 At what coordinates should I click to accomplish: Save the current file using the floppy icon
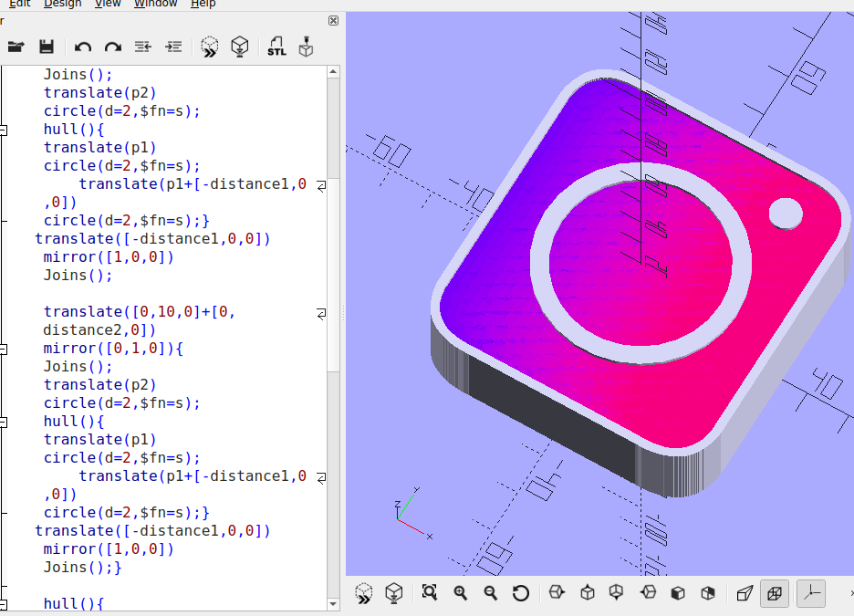point(47,47)
